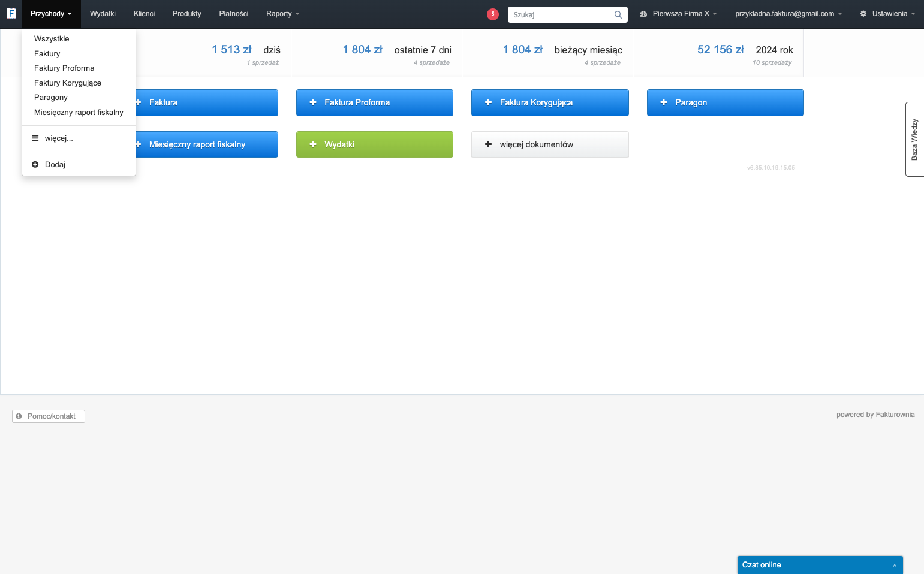
Task: Click the Fakturownia logo icon
Action: [x=11, y=13]
